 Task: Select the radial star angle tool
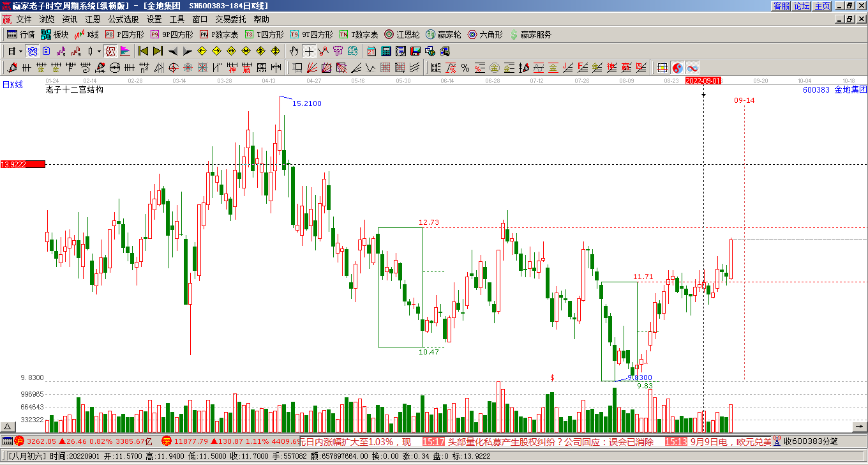[187, 67]
